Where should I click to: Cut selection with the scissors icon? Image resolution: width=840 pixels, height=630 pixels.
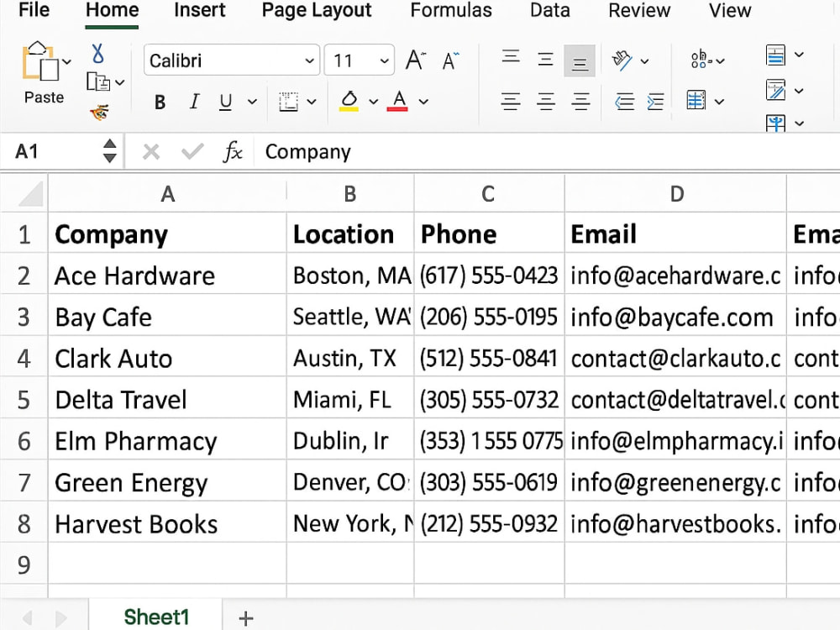click(x=97, y=54)
